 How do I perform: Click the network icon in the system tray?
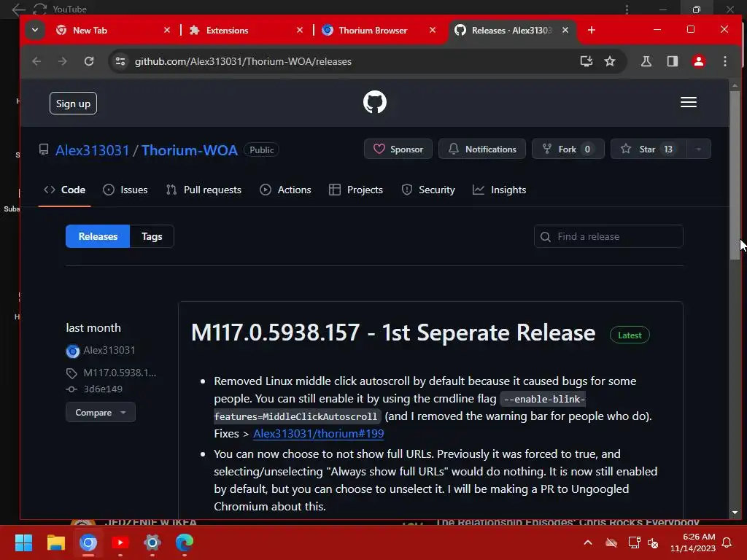(x=634, y=542)
